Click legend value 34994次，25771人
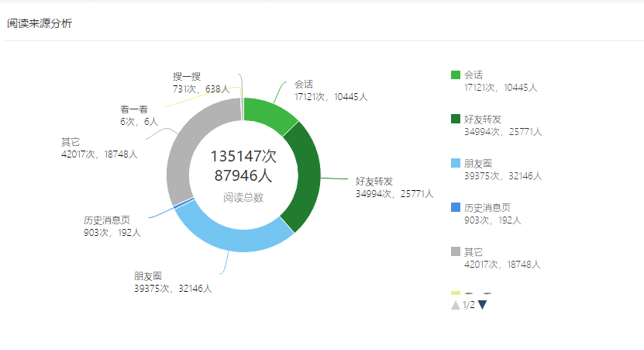 tap(503, 132)
